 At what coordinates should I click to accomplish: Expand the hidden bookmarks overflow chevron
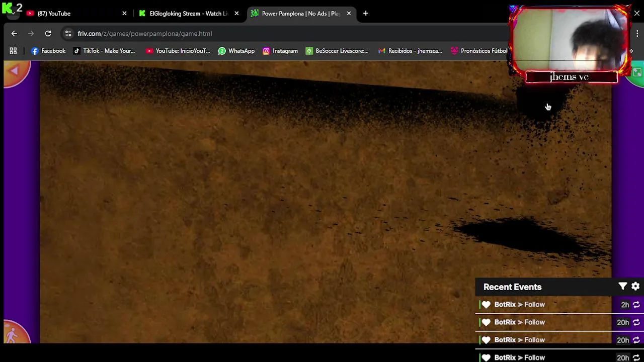tap(631, 51)
